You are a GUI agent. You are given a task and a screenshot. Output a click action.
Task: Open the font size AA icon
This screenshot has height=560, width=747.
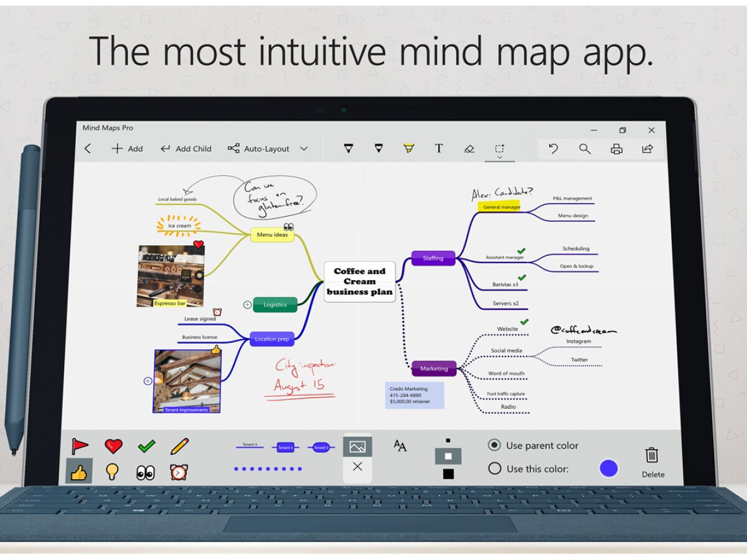pos(400,446)
